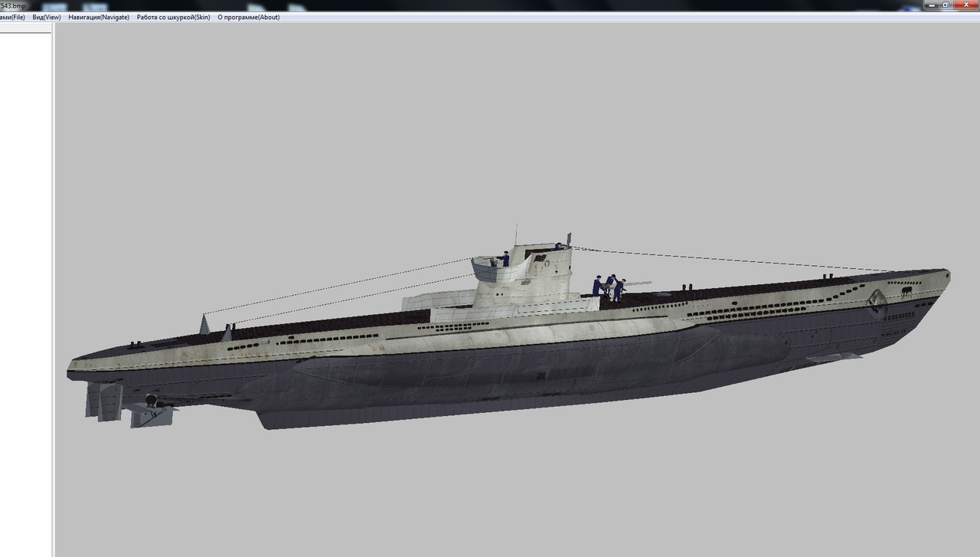Open the File menu
Viewport: 980px width, 557px height.
pyautogui.click(x=12, y=18)
